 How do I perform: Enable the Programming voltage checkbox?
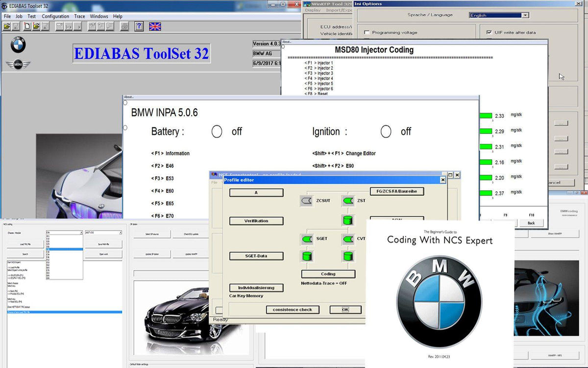367,33
